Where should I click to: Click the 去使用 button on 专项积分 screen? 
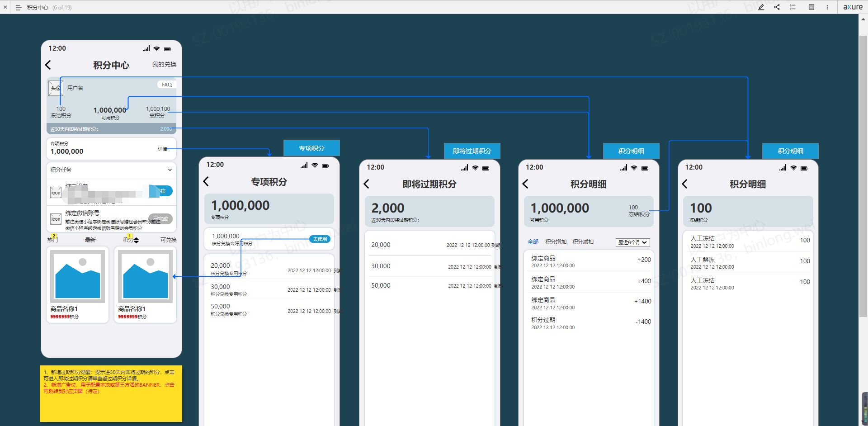coord(320,239)
